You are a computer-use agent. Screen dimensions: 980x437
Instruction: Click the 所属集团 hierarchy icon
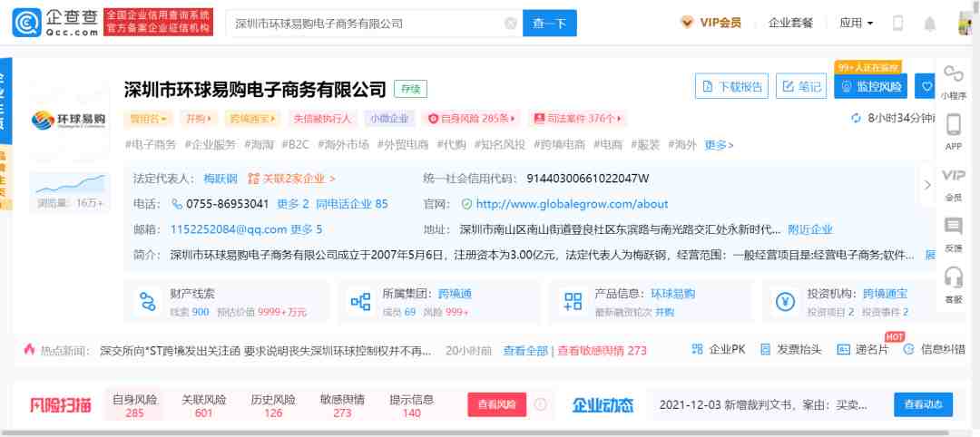tap(360, 302)
